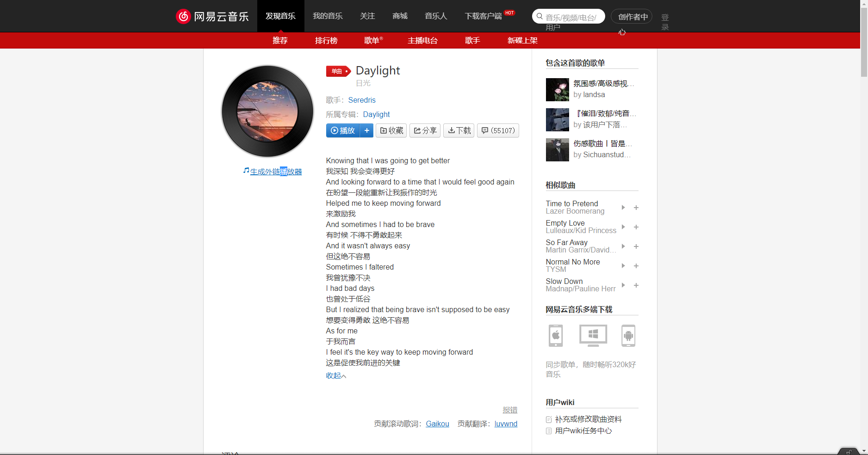Open 伤感歌曲丨皆是 playlist thumbnail
Viewport: 868px width, 455px height.
(x=558, y=150)
